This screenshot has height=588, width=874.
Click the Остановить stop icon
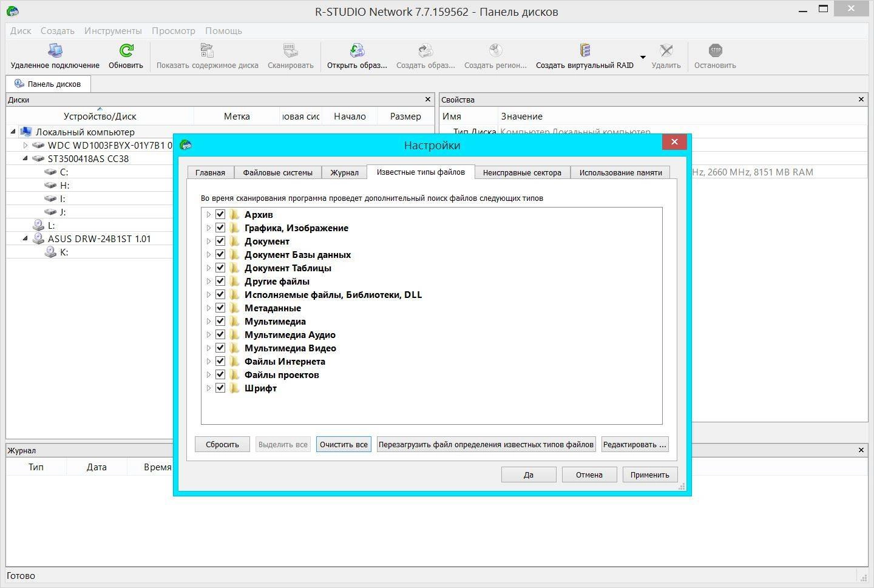(716, 50)
